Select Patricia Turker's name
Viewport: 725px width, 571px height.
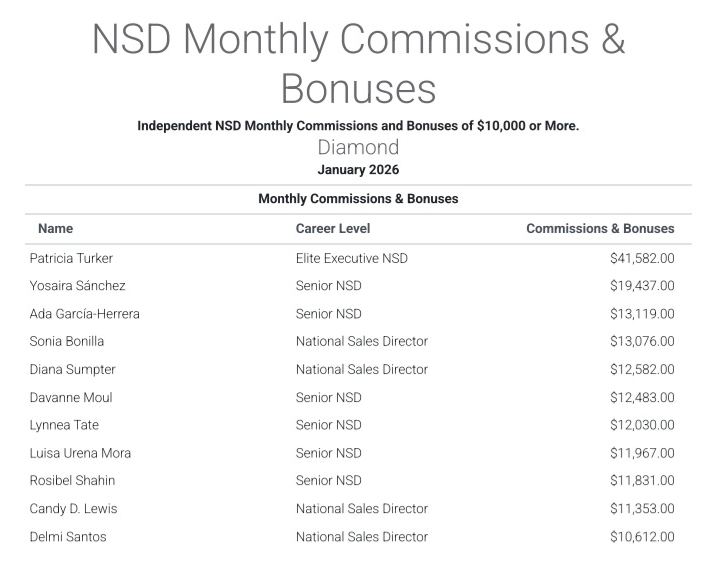click(71, 258)
